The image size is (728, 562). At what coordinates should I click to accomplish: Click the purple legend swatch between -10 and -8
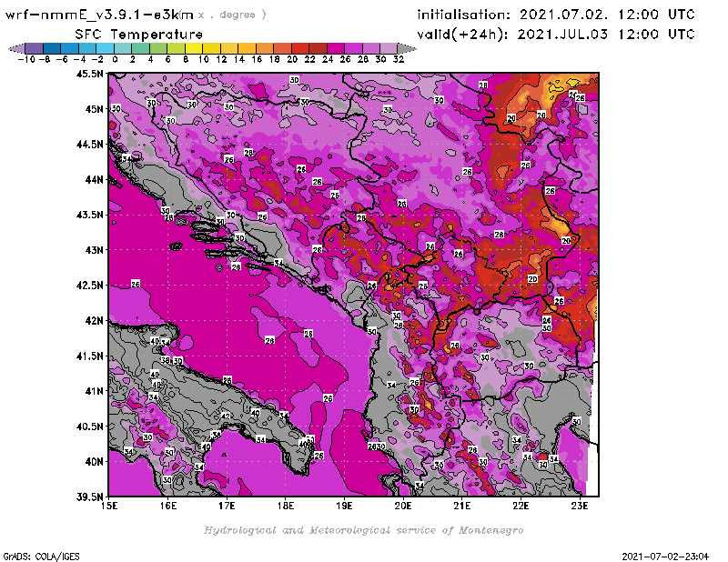click(x=35, y=48)
